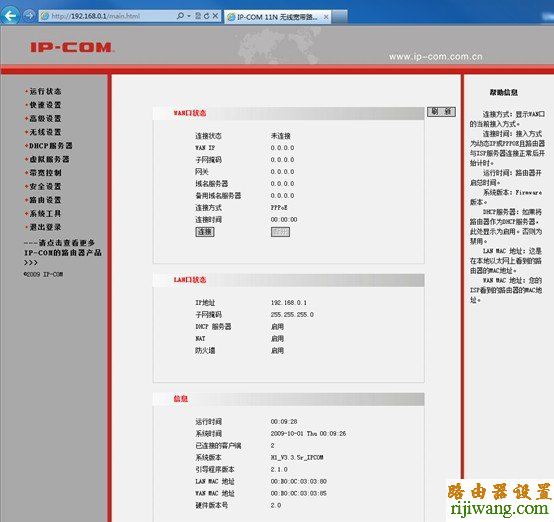Click the 信息 section heading
The height and width of the screenshot is (522, 554).
(181, 399)
